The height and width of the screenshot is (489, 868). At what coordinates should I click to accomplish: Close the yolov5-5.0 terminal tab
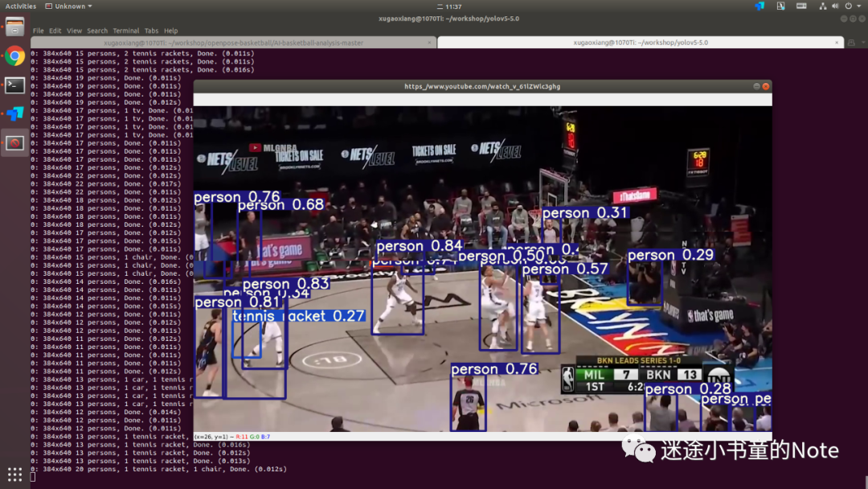tap(837, 43)
